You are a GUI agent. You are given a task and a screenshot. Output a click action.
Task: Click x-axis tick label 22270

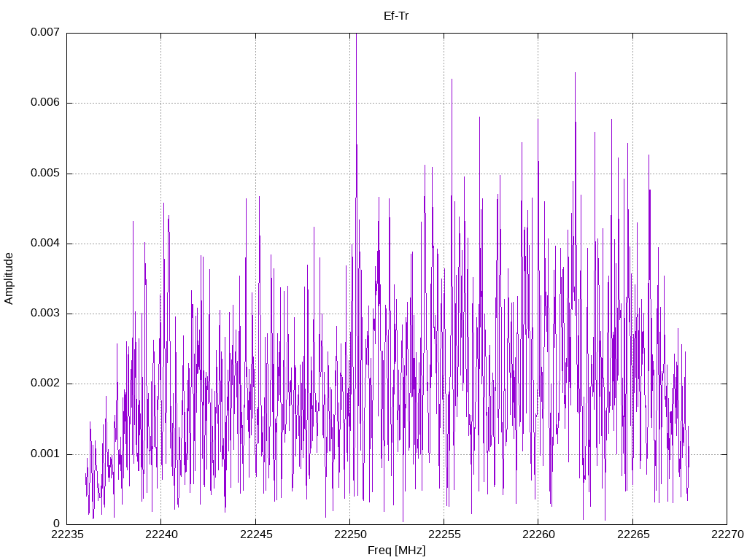click(727, 534)
